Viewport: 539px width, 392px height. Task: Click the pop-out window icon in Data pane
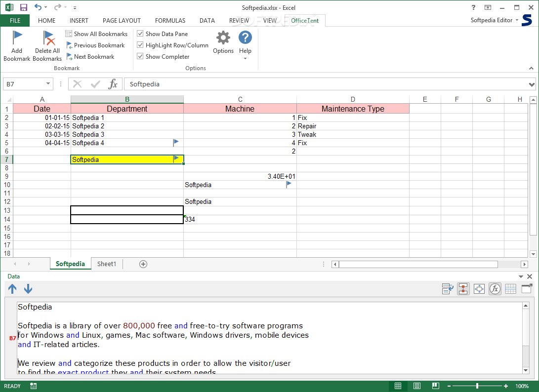coord(527,289)
